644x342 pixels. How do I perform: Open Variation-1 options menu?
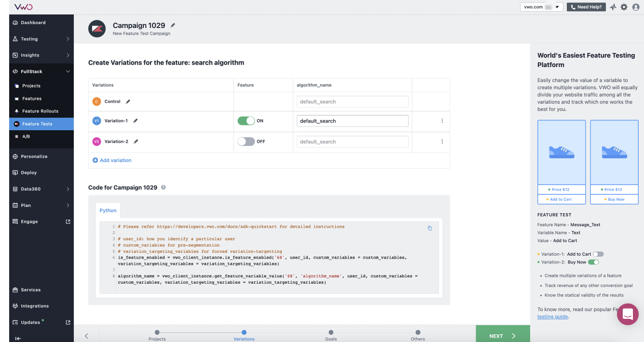[442, 121]
